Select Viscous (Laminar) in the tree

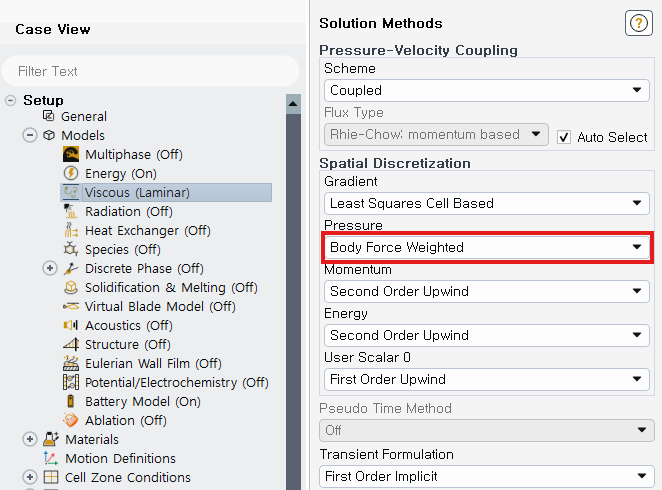point(136,193)
